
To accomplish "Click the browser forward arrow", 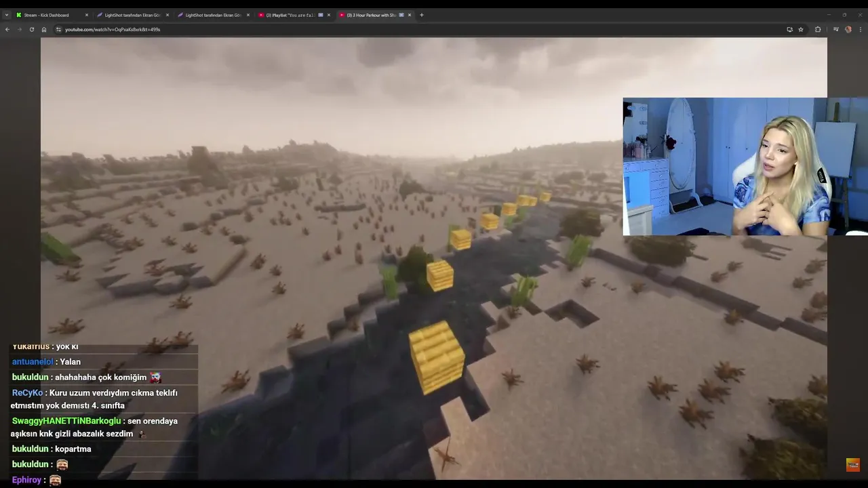I will pos(19,29).
